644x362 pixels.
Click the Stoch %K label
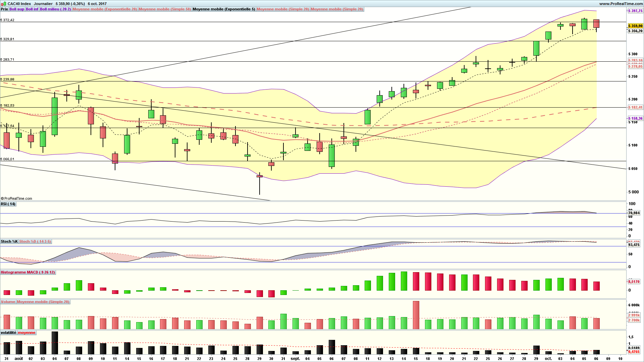[x=9, y=242]
